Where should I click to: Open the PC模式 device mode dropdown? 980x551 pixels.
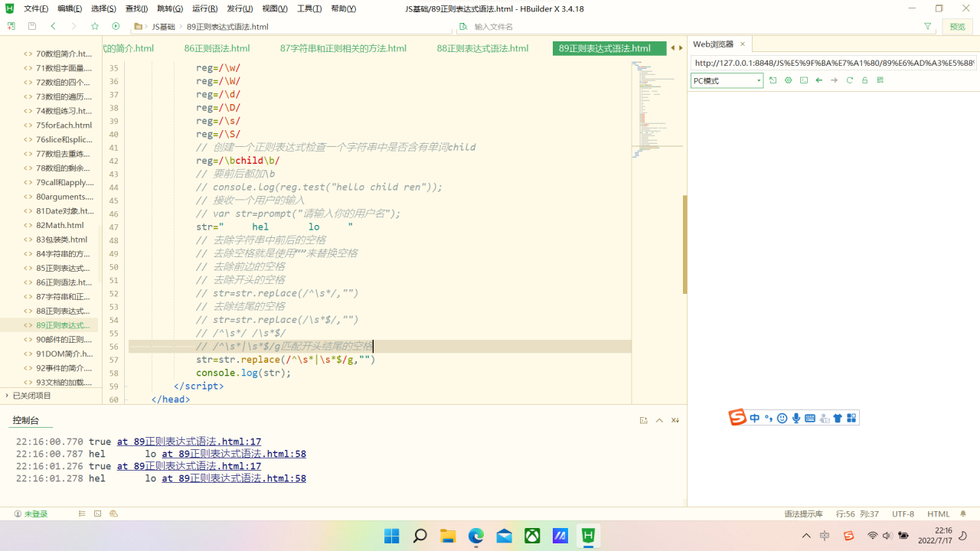click(x=727, y=80)
